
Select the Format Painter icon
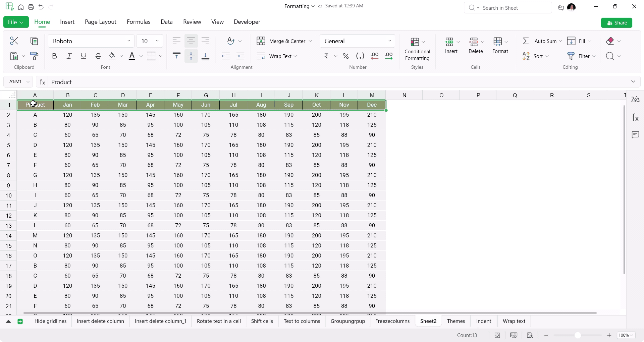[34, 56]
